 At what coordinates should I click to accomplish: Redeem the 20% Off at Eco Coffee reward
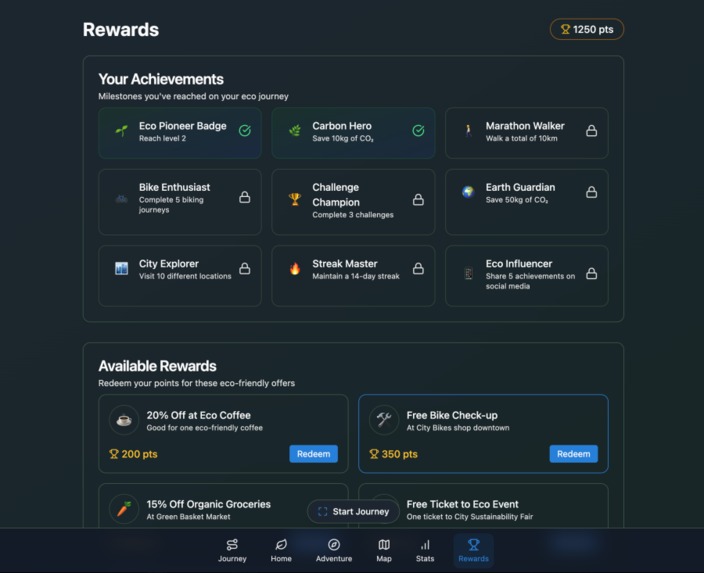tap(313, 454)
